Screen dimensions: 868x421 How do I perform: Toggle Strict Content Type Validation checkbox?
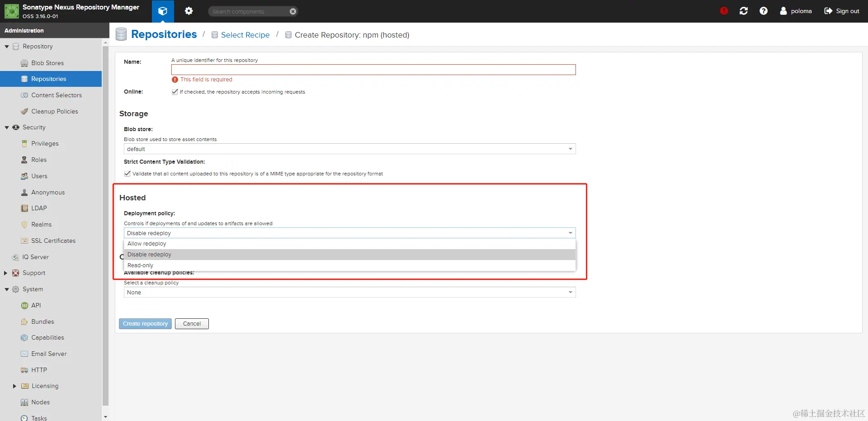pyautogui.click(x=127, y=174)
